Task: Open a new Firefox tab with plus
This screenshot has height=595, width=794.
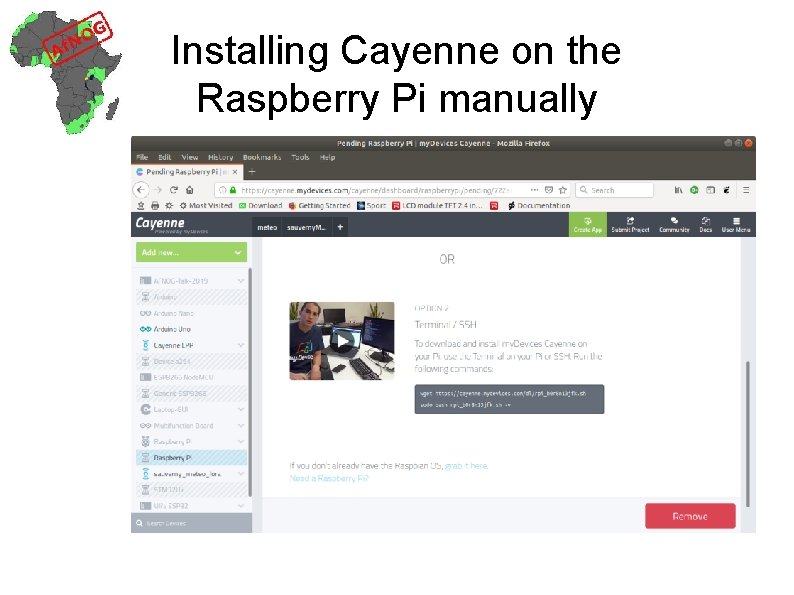Action: click(252, 172)
